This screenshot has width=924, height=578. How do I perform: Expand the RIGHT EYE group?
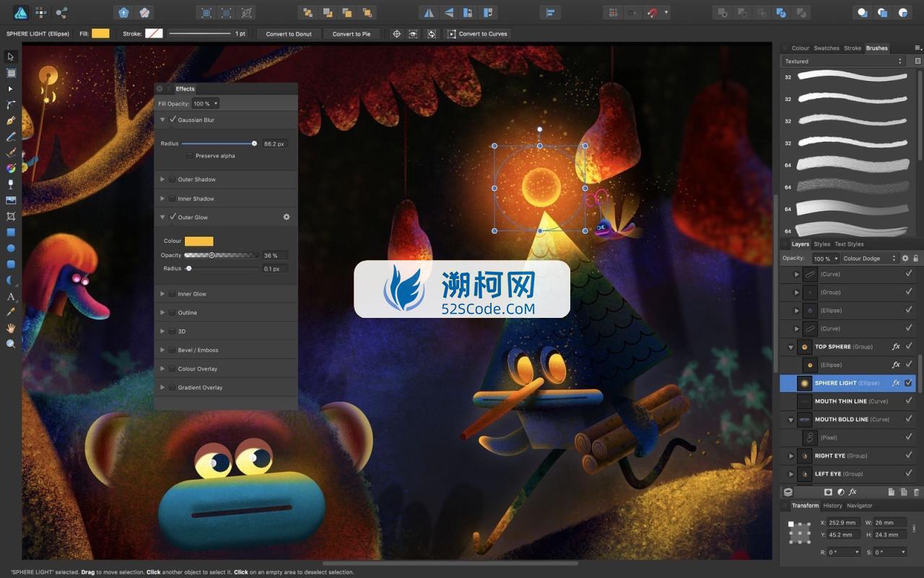[791, 456]
